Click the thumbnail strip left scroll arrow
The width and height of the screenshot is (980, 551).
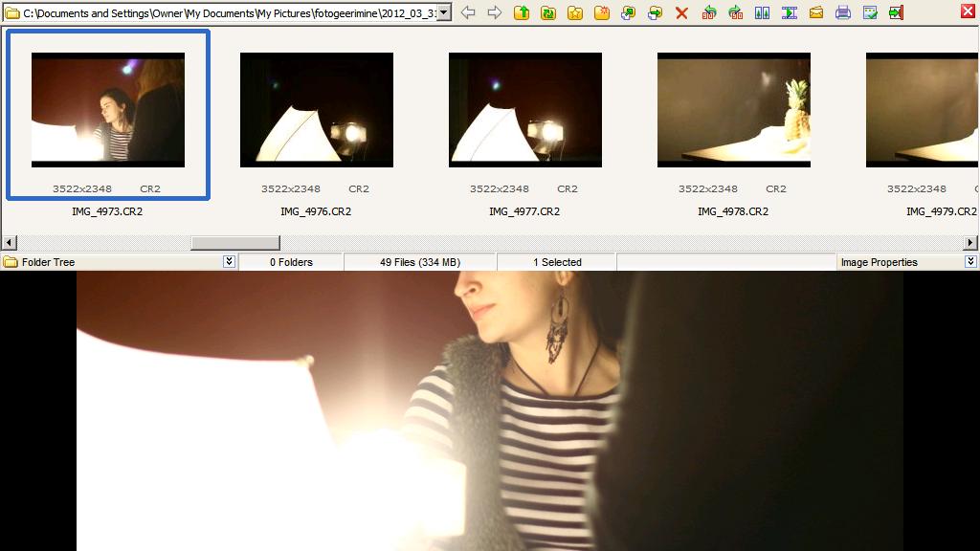10,242
